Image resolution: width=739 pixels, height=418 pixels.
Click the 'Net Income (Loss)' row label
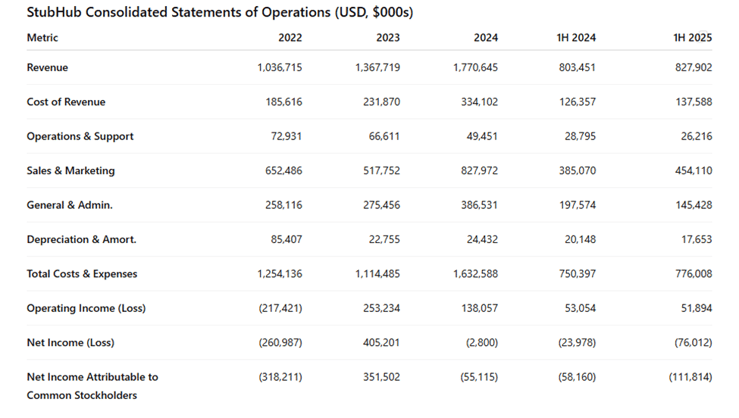[x=70, y=343]
